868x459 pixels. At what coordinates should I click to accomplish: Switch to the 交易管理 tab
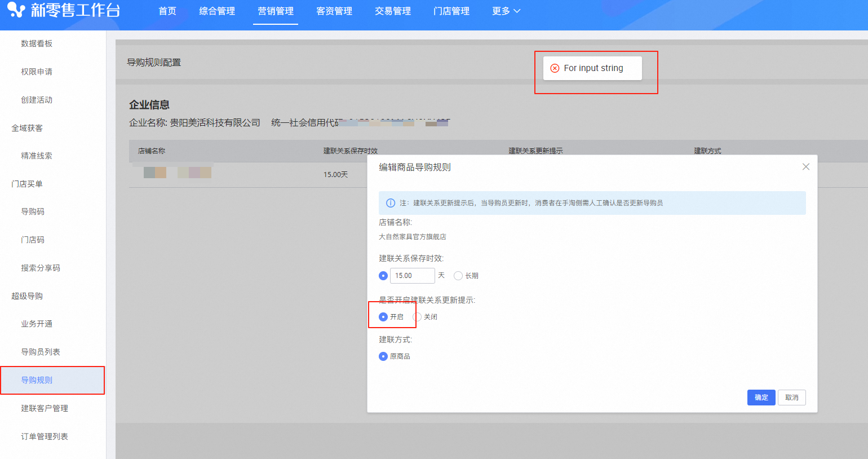[393, 11]
